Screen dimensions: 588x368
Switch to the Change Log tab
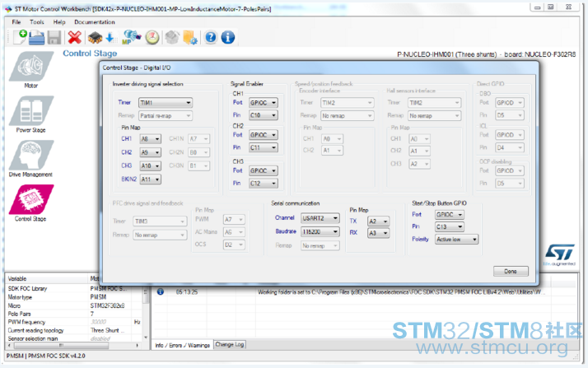click(230, 344)
